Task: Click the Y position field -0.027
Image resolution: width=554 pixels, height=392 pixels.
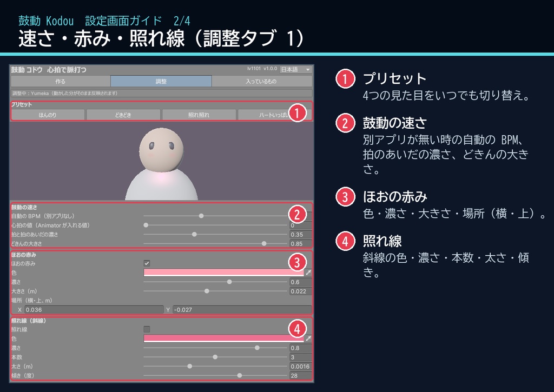Action: [x=242, y=310]
